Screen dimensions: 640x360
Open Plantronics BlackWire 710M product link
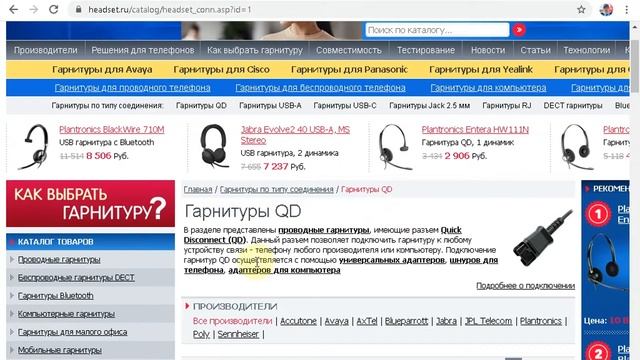[111, 129]
